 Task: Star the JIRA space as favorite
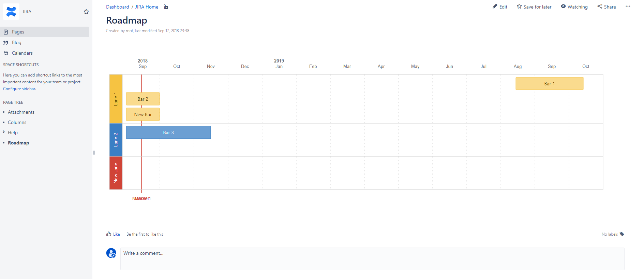coord(86,11)
